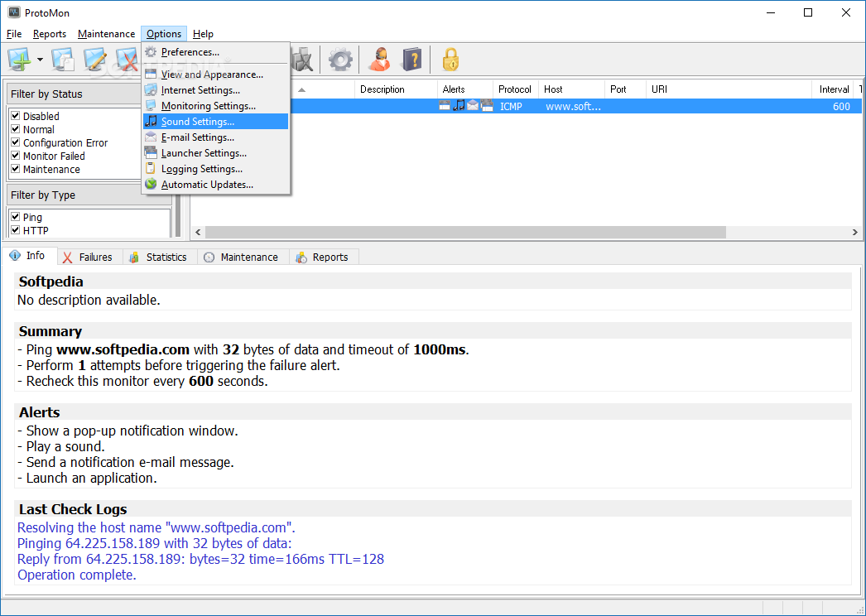Select View and Appearance... menu entry
Viewport: 866px width, 616px height.
[x=216, y=74]
